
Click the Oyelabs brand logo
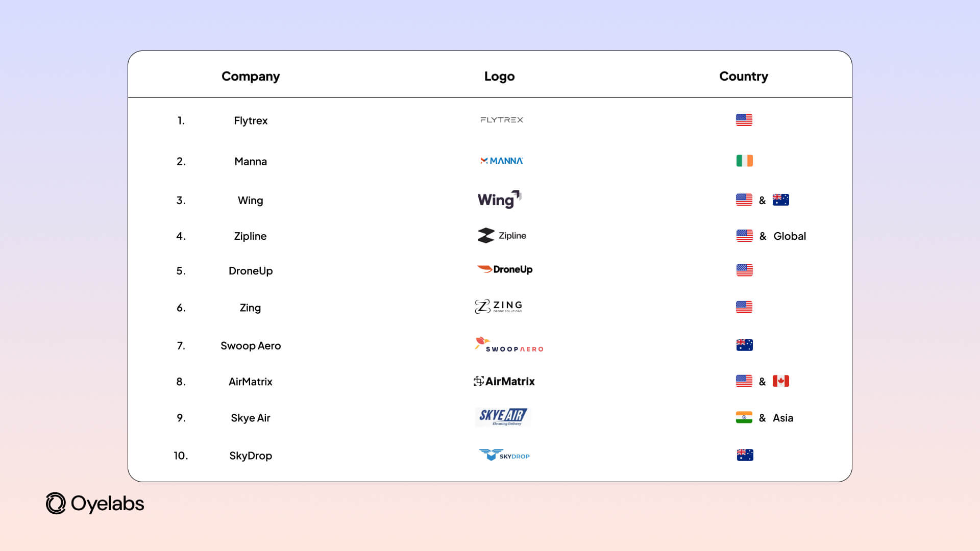point(95,504)
